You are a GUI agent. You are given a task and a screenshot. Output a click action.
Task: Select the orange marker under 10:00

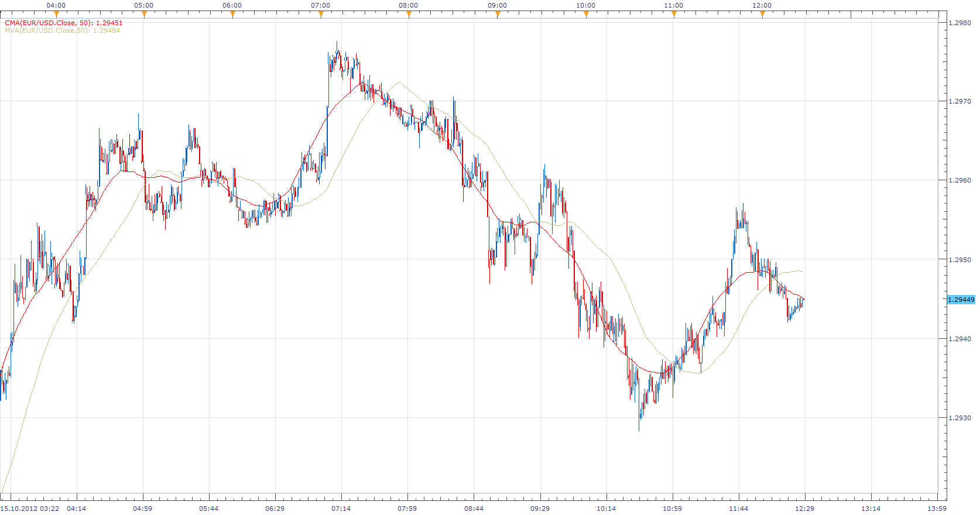tap(586, 14)
